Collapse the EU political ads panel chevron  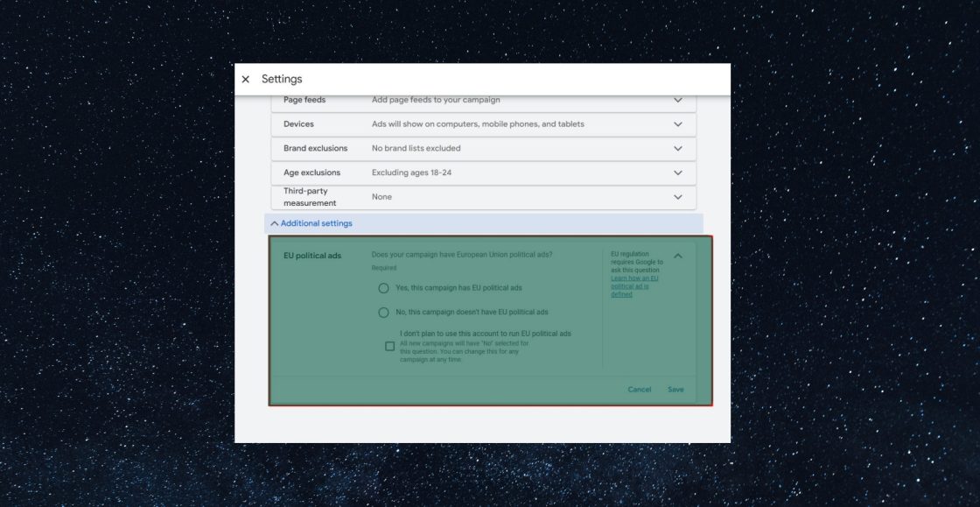677,256
